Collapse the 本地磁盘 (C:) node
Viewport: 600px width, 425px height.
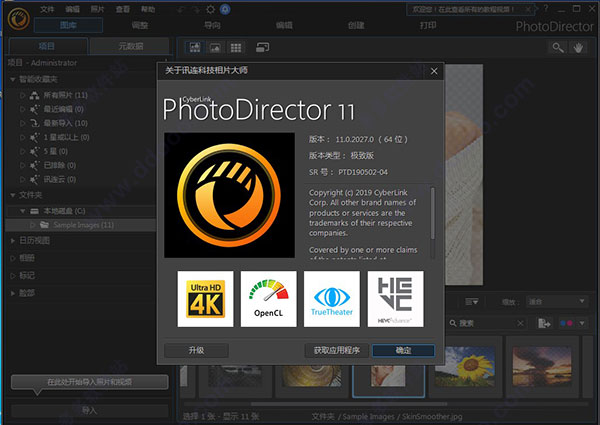[x=23, y=211]
